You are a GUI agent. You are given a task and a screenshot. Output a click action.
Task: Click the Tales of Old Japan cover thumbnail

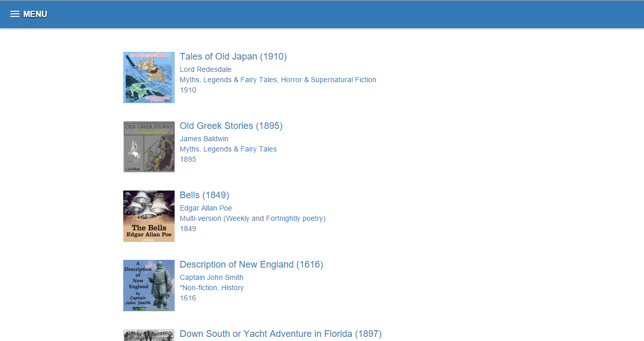coord(148,77)
